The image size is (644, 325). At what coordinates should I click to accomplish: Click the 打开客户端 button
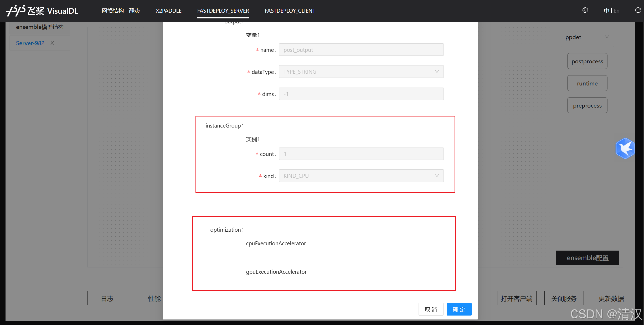(x=517, y=298)
